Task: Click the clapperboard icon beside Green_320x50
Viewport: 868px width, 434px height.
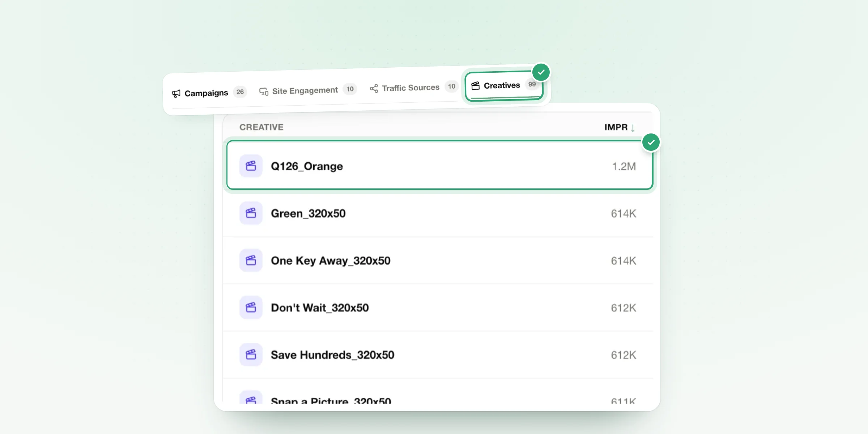Action: click(251, 213)
